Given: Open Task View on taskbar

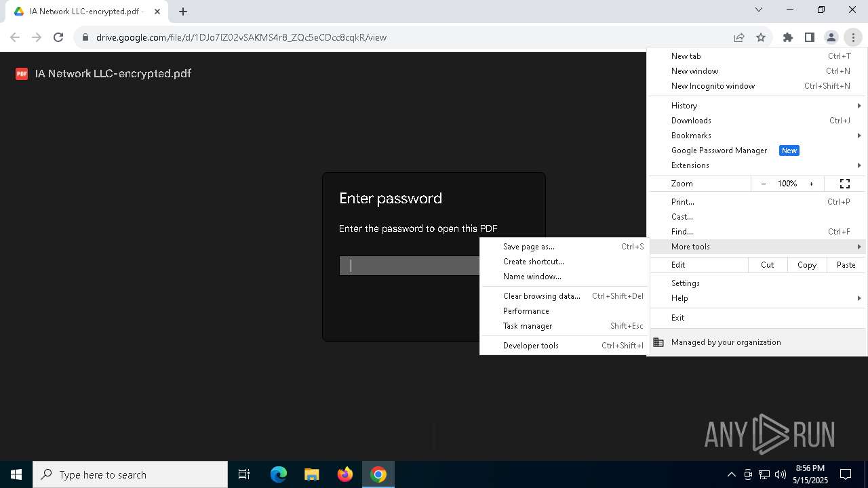Looking at the screenshot, I should pos(244,474).
